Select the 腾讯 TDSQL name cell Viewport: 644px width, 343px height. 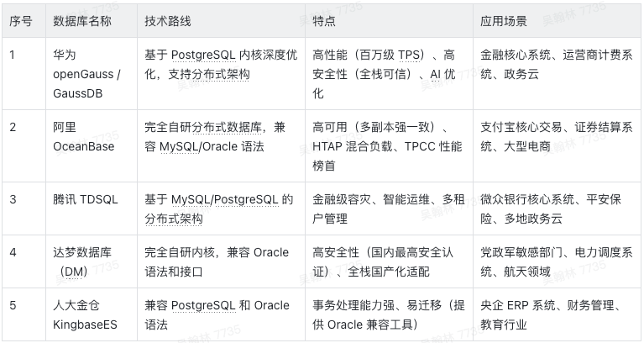[x=86, y=200]
